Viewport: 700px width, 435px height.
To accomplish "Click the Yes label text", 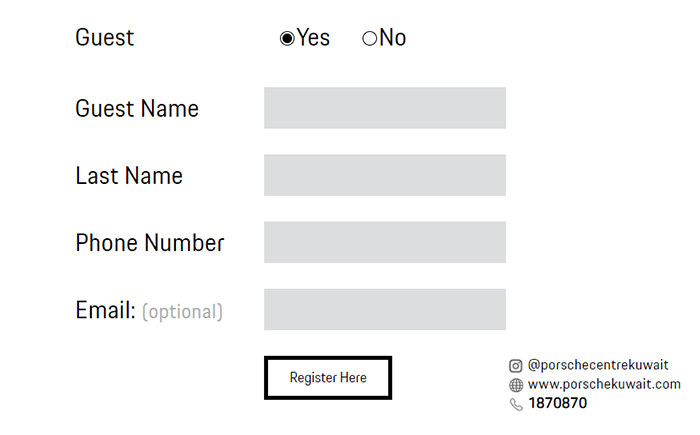I will (314, 38).
